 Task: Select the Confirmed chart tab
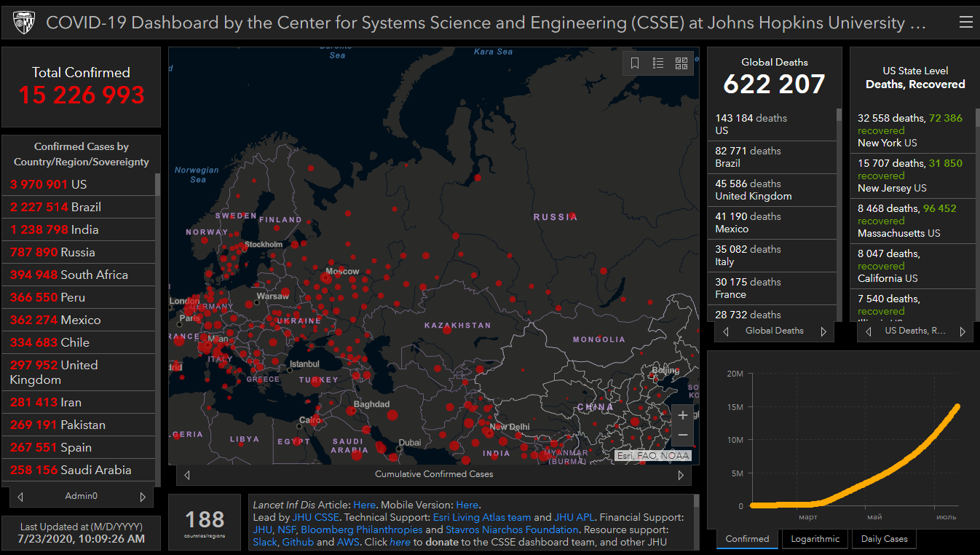point(747,539)
